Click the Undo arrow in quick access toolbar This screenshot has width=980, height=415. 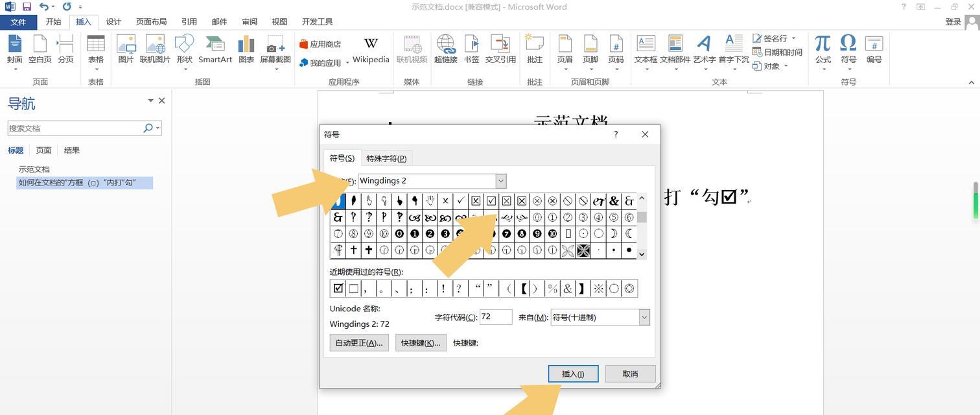tap(43, 6)
